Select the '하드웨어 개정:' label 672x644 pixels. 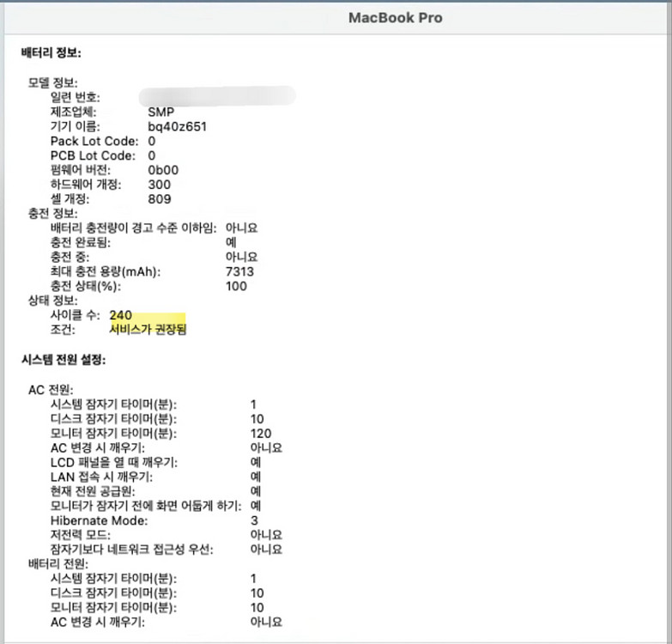click(x=86, y=185)
